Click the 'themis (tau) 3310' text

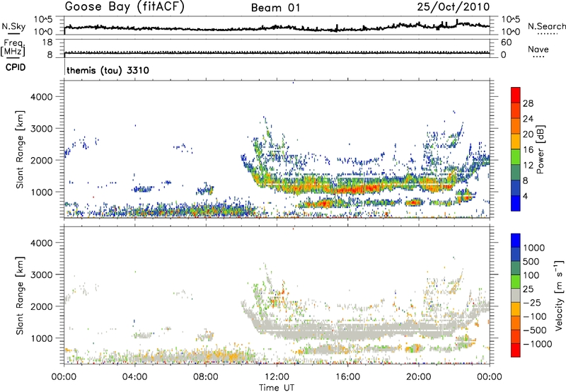pos(108,70)
